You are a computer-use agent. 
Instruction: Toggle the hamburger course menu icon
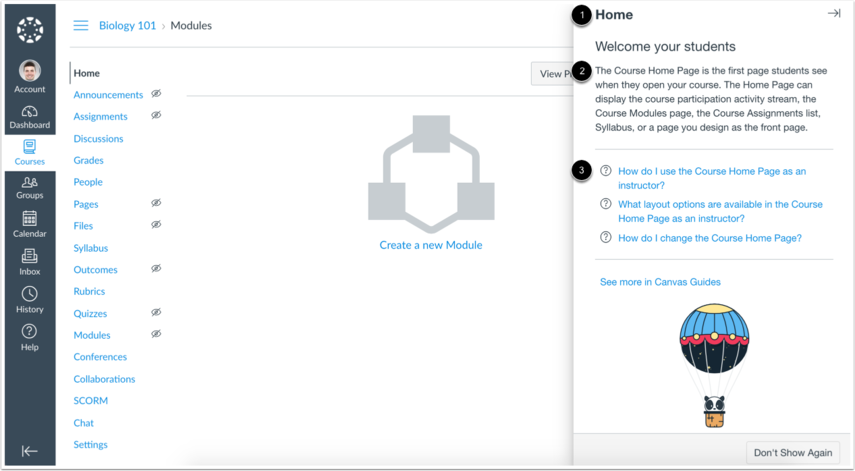[x=81, y=26]
